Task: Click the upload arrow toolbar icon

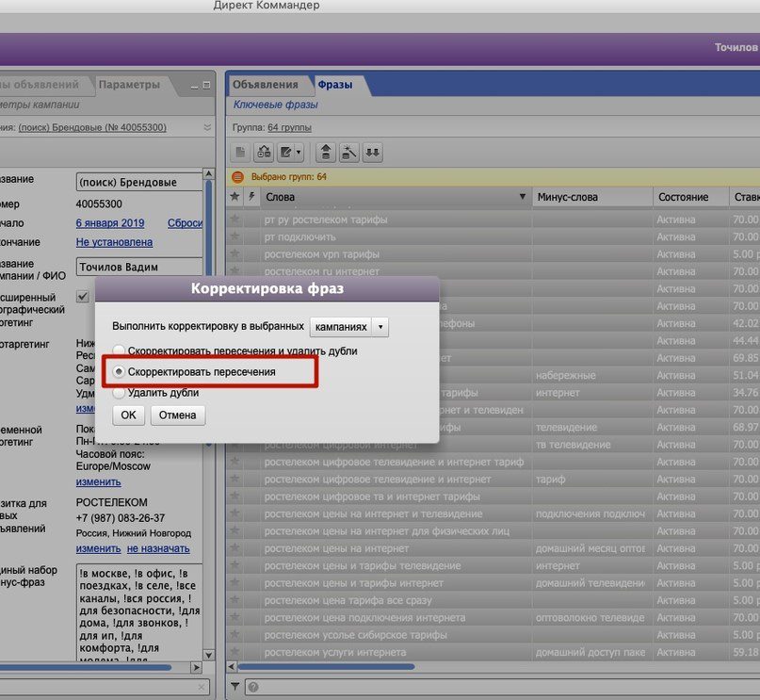Action: (x=326, y=152)
